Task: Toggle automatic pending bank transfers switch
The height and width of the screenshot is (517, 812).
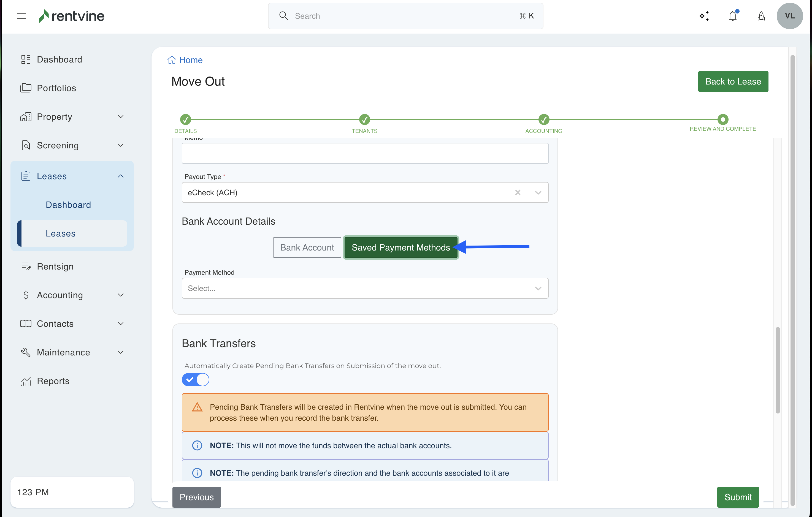Action: tap(196, 380)
